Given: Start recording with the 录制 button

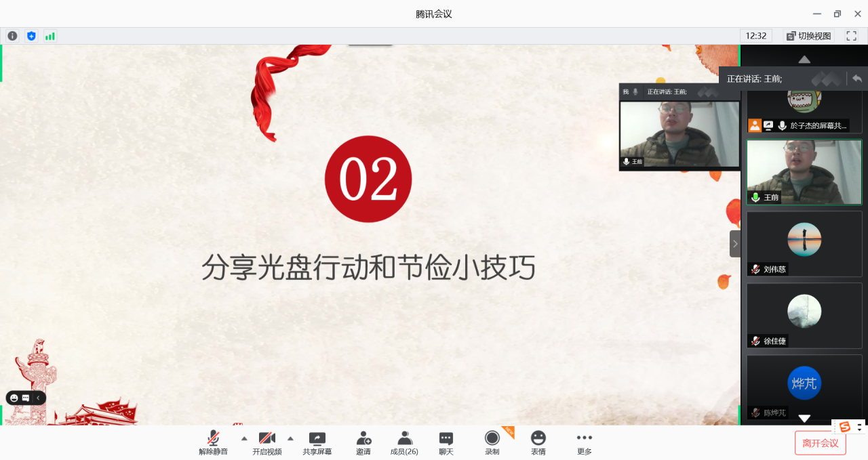Looking at the screenshot, I should point(492,443).
